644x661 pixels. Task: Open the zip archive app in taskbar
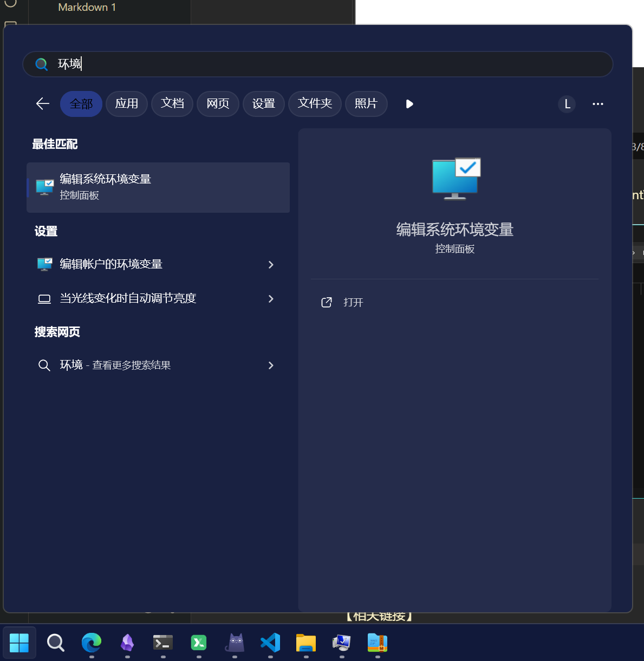(378, 643)
